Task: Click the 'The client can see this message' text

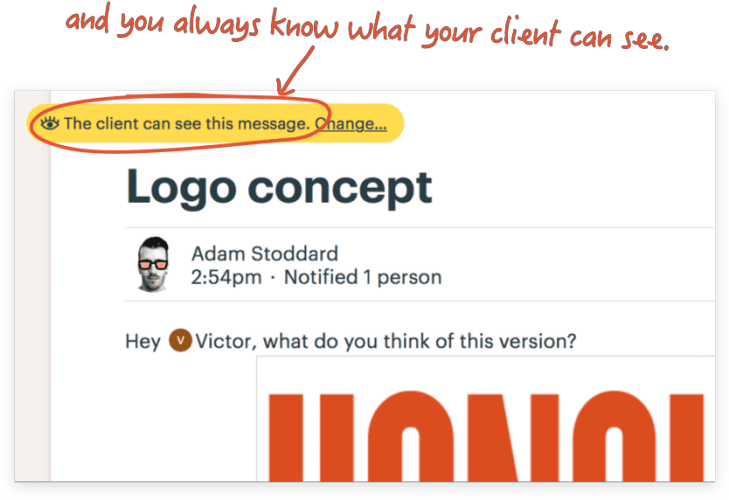Action: [x=187, y=124]
